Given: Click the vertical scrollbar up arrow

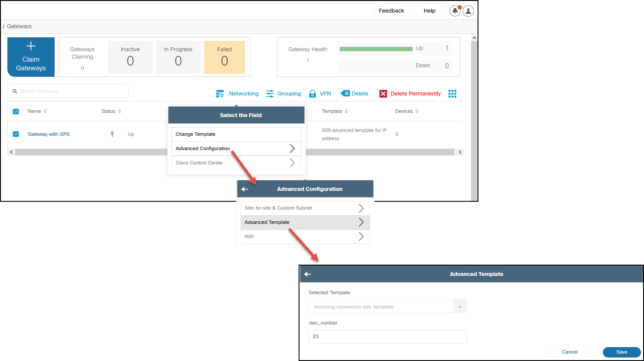Looking at the screenshot, I should click(x=474, y=38).
